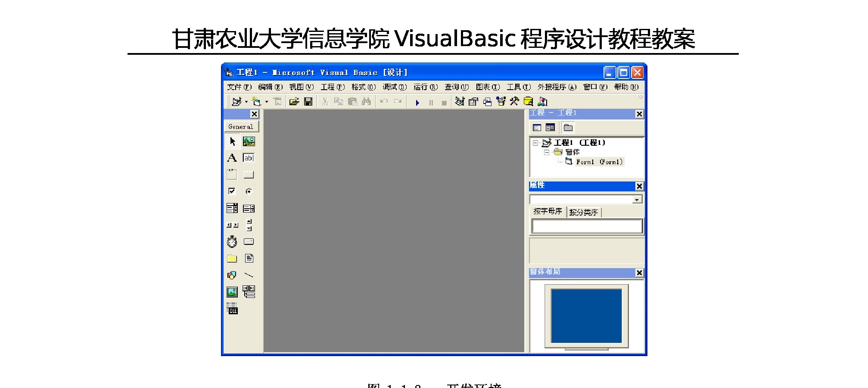Open the Add Form dropdown arrow

(267, 102)
